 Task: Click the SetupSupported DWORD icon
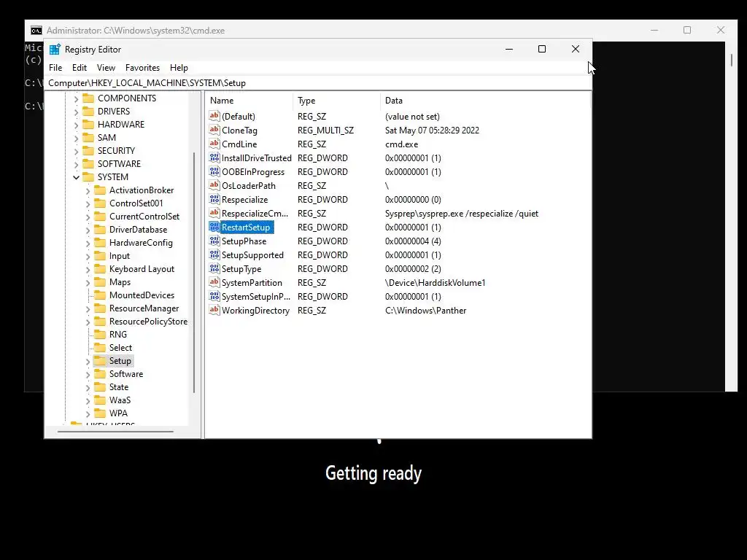[214, 254]
